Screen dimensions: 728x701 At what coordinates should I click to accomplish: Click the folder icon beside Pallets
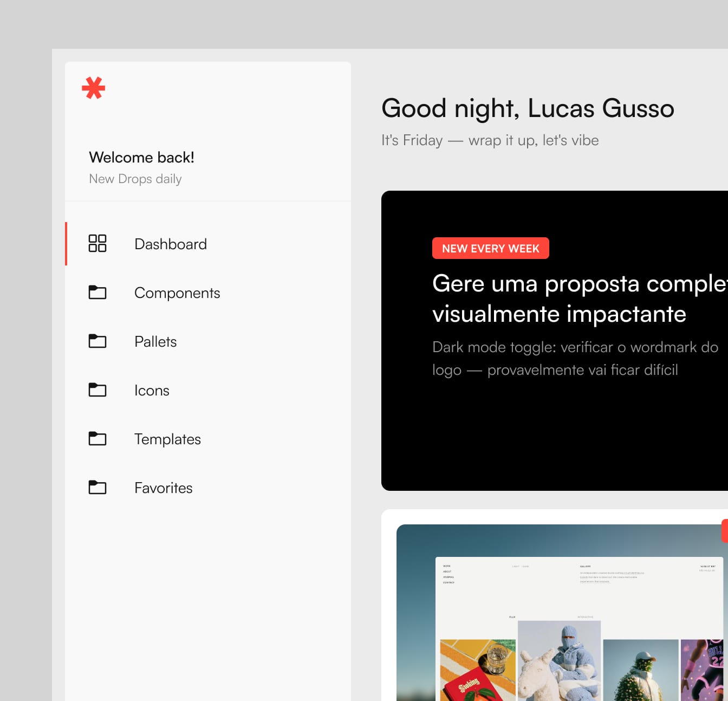click(x=97, y=341)
